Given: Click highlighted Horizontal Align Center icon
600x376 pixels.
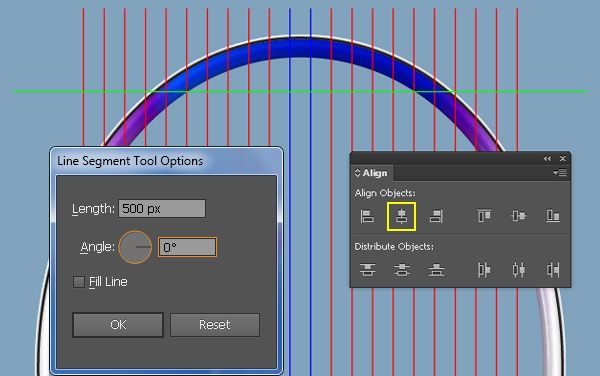Looking at the screenshot, I should [x=401, y=216].
